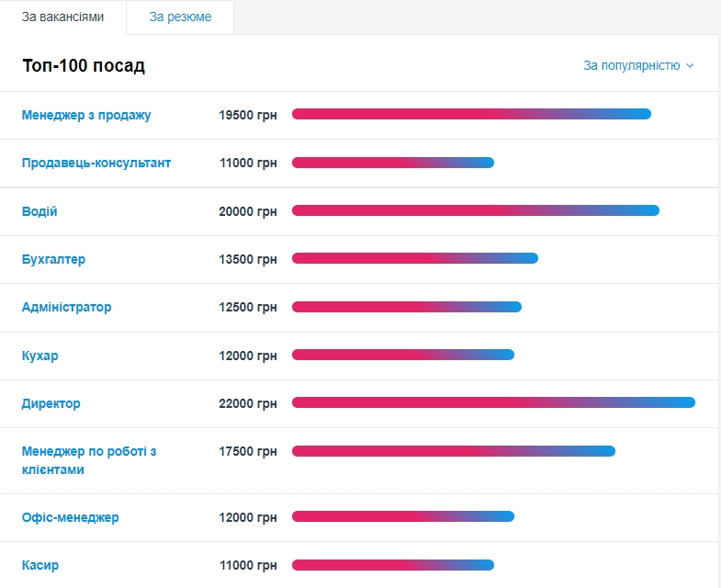This screenshot has width=721, height=588.
Task: Select the "Касир" position link
Action: 40,565
